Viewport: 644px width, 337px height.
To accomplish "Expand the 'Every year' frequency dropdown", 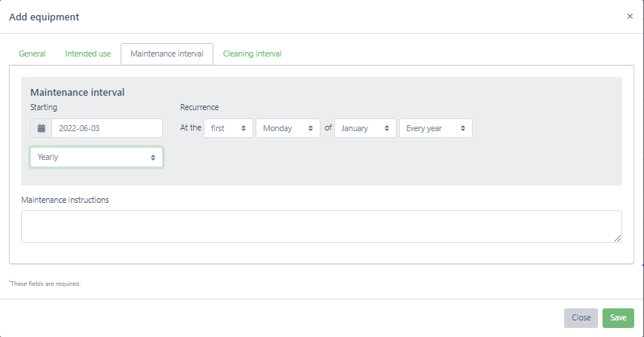I will click(435, 128).
